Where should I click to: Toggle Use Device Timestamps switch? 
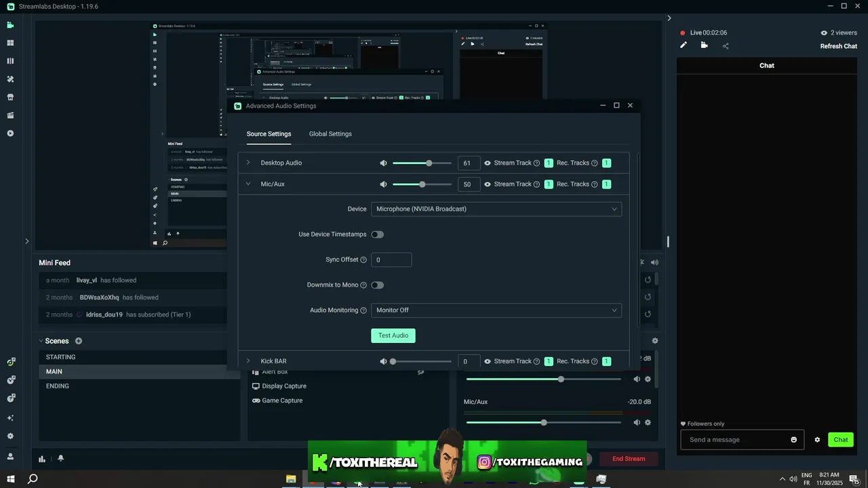pos(377,235)
